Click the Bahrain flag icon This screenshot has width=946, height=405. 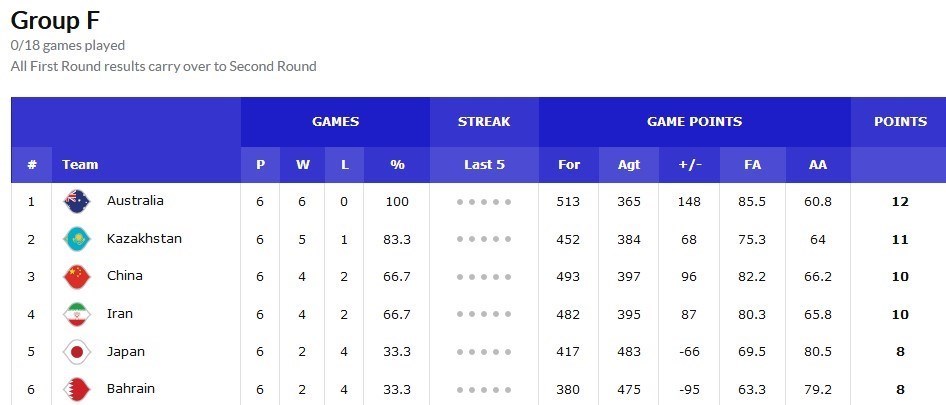(78, 389)
